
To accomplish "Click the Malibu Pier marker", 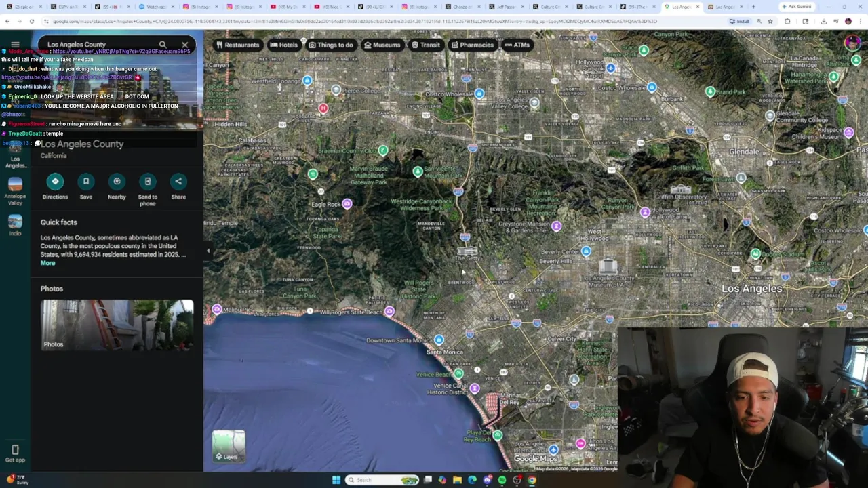I will point(217,310).
